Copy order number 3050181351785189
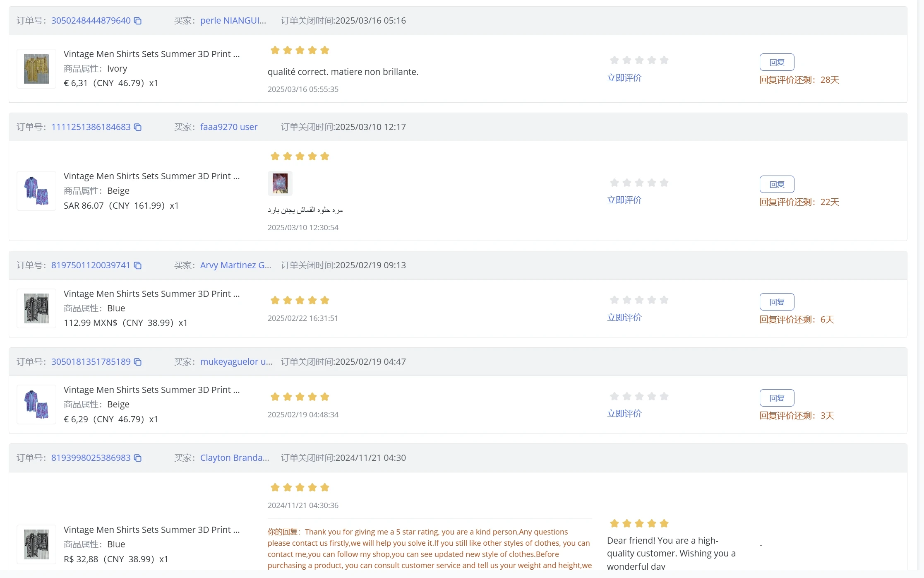This screenshot has height=578, width=924. point(138,362)
